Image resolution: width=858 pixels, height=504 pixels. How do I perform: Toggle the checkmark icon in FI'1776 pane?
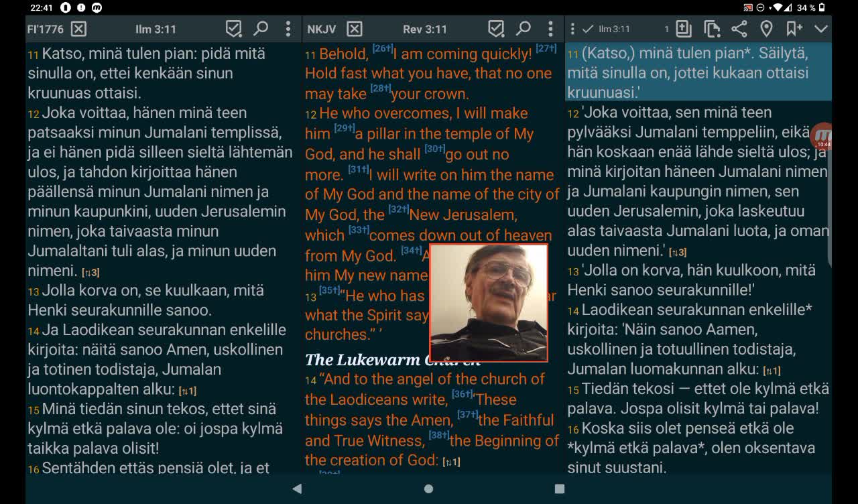[233, 29]
